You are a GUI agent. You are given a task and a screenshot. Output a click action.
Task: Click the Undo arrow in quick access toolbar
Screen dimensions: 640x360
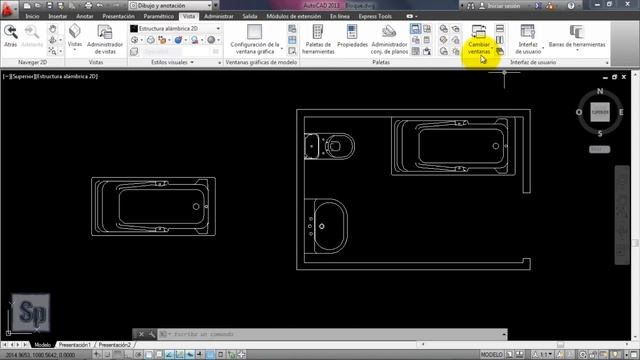[100, 6]
